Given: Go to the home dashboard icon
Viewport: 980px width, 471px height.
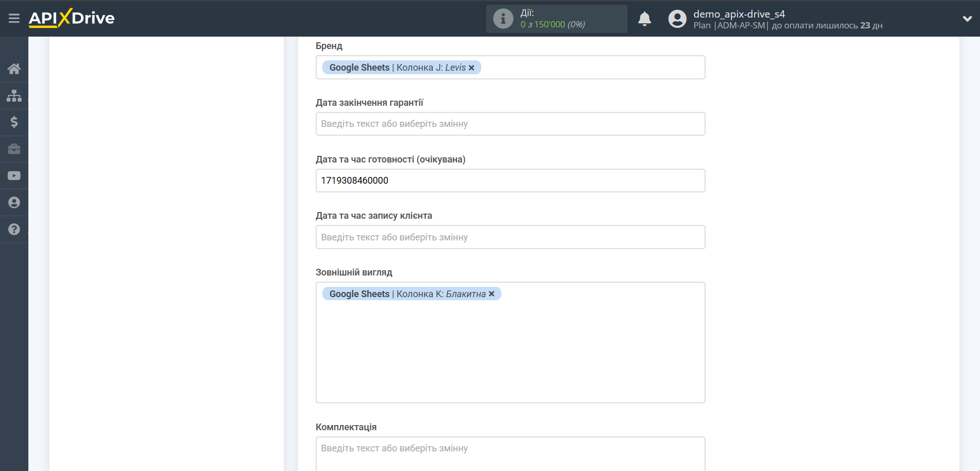Looking at the screenshot, I should pos(14,69).
